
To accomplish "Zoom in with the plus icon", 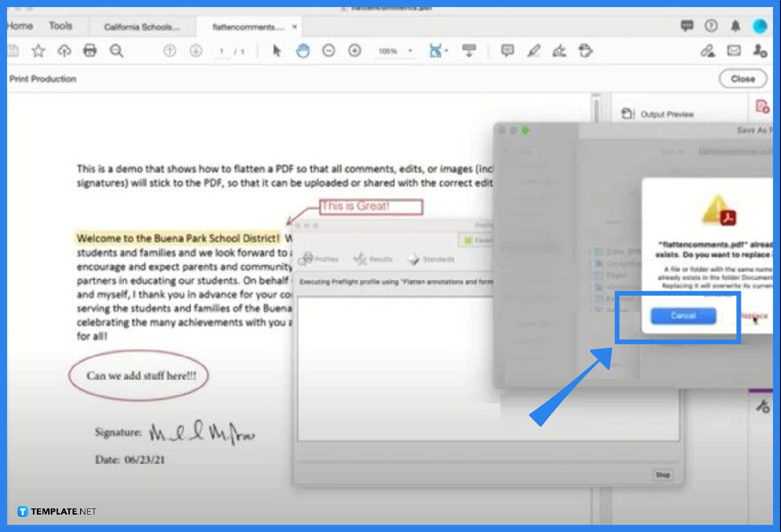I will click(x=354, y=50).
